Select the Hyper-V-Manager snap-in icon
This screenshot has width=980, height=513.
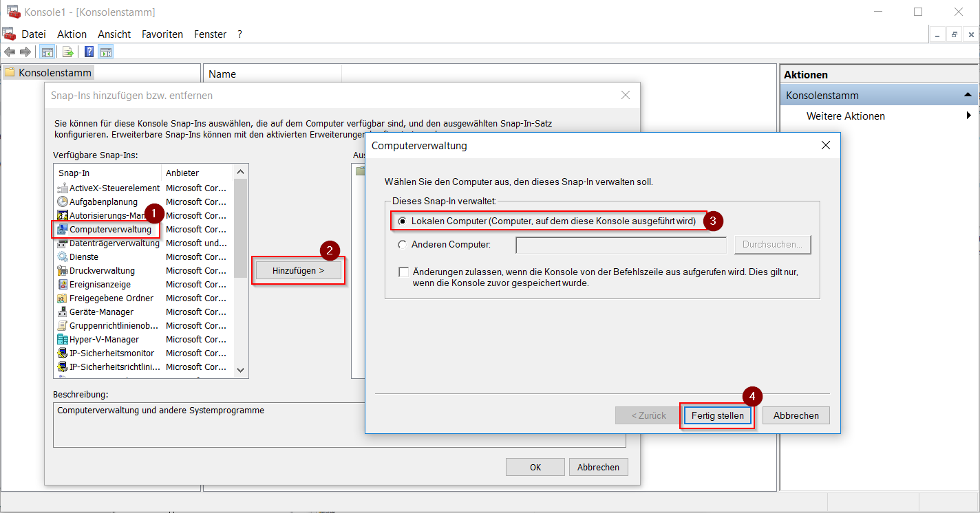[62, 340]
